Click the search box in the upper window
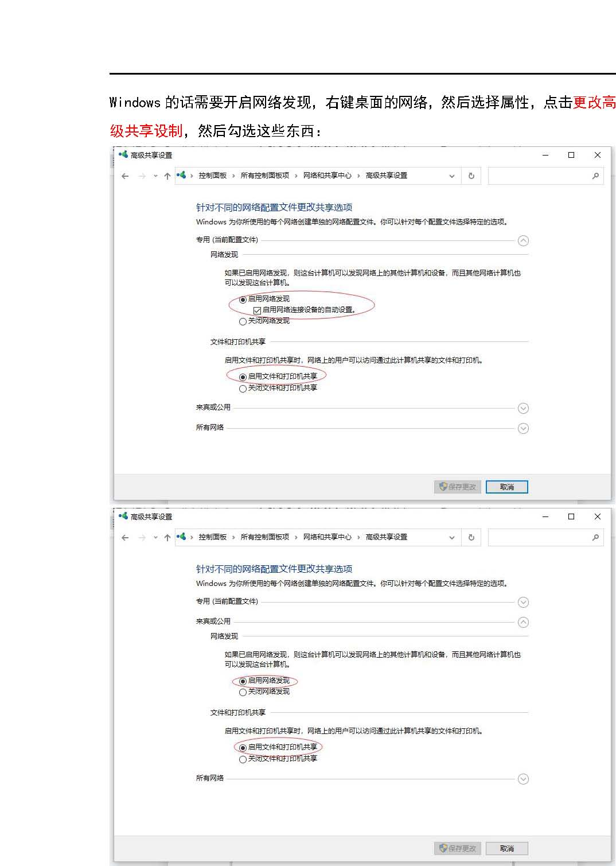616x866 pixels. click(x=545, y=176)
